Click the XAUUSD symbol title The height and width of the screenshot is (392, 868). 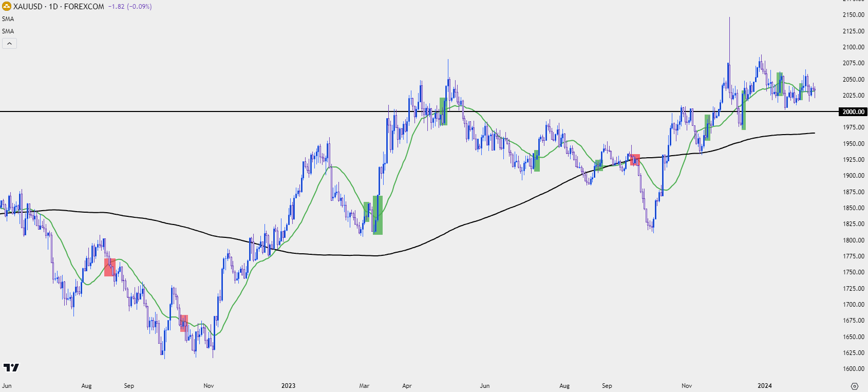[28, 7]
